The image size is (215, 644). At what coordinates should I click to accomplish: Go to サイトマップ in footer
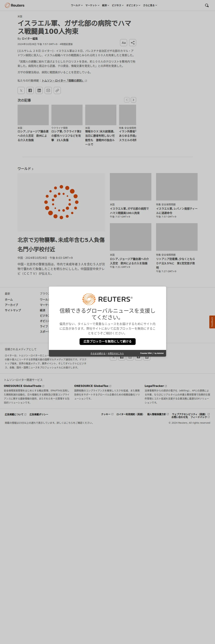pos(13,310)
